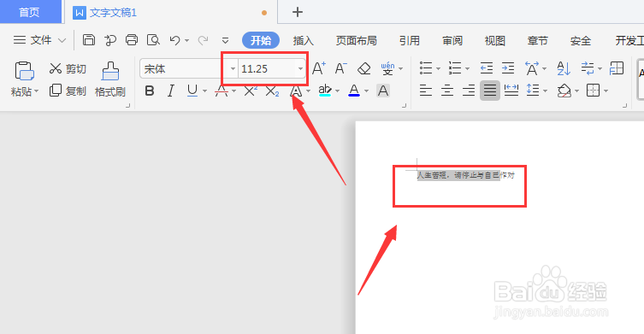Apply text highlight color (ab)

click(x=325, y=91)
